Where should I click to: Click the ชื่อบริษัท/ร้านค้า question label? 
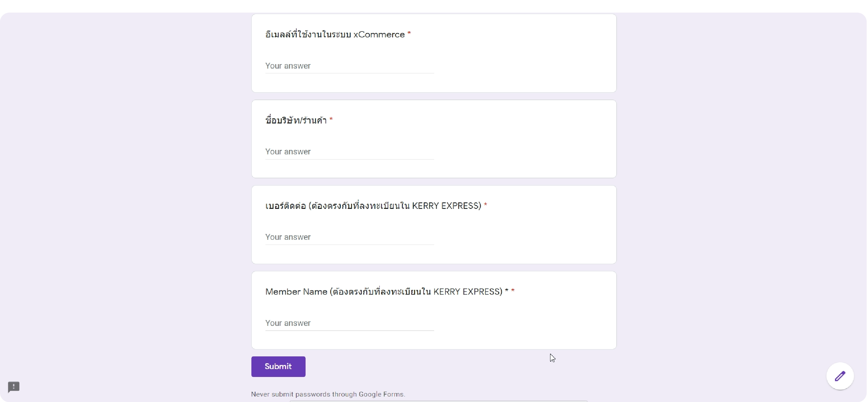[296, 120]
